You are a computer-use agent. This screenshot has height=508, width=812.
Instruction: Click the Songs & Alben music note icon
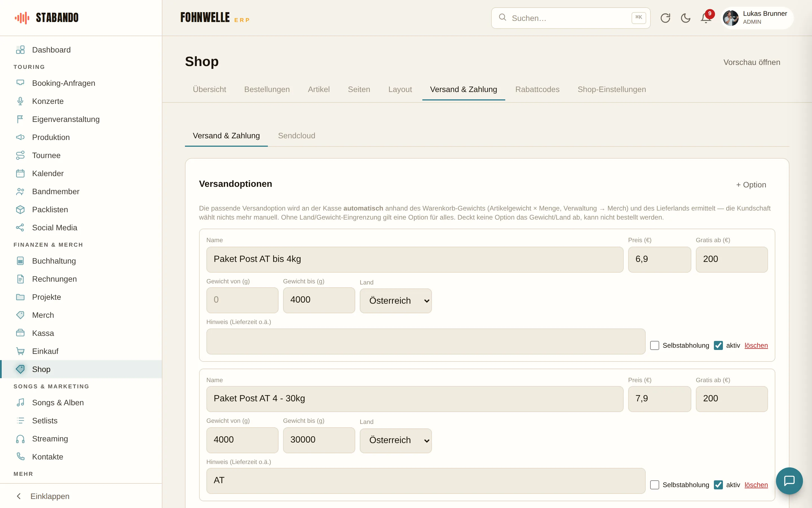coord(20,402)
